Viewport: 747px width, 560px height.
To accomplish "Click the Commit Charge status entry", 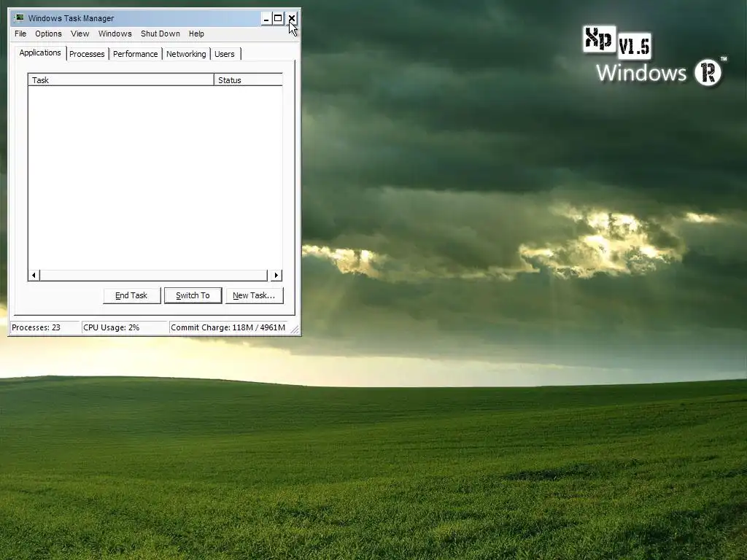I will pos(228,327).
